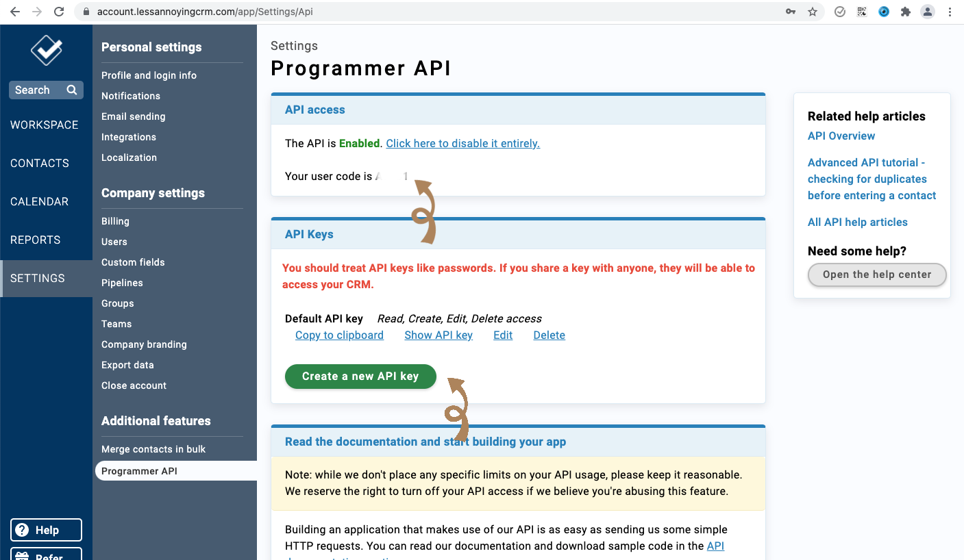Open Billing settings
The image size is (964, 560).
click(x=115, y=221)
